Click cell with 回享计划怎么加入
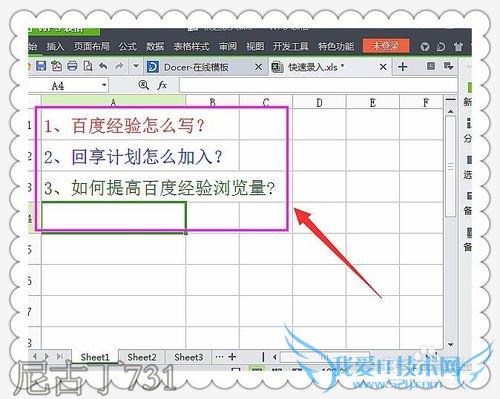 [x=113, y=156]
